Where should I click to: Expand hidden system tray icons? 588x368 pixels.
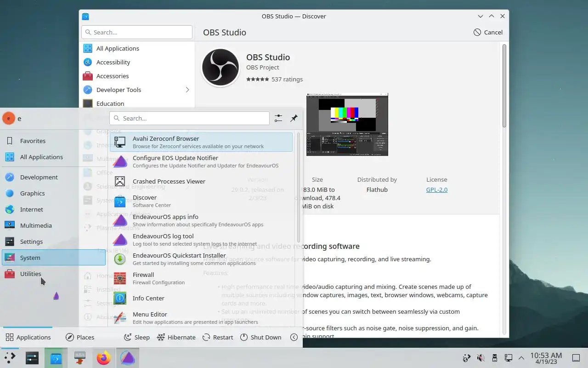click(521, 358)
